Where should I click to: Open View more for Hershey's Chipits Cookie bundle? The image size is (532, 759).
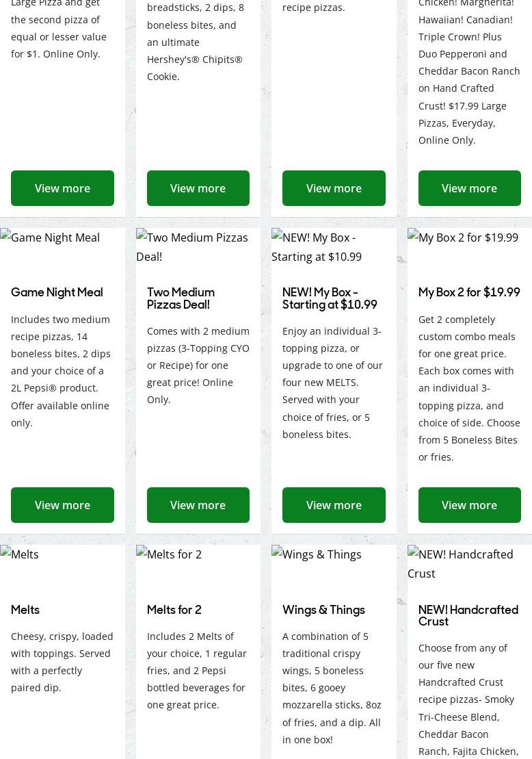(x=198, y=188)
